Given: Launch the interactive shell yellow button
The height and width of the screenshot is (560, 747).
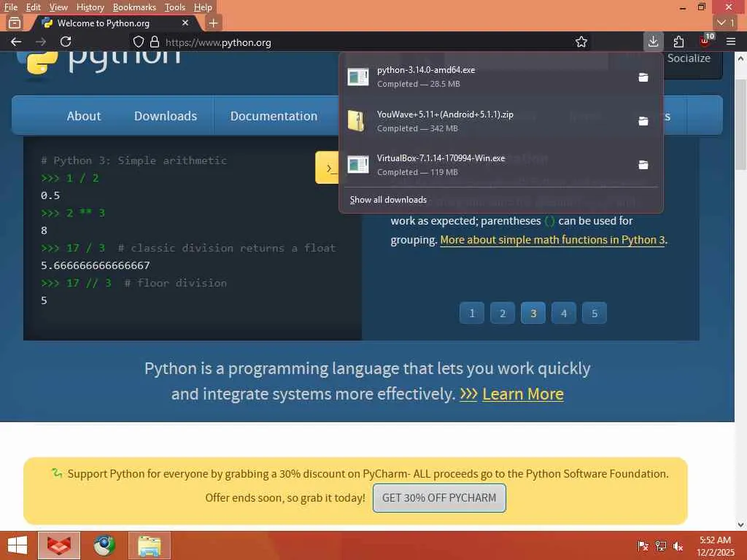Looking at the screenshot, I should 328,167.
